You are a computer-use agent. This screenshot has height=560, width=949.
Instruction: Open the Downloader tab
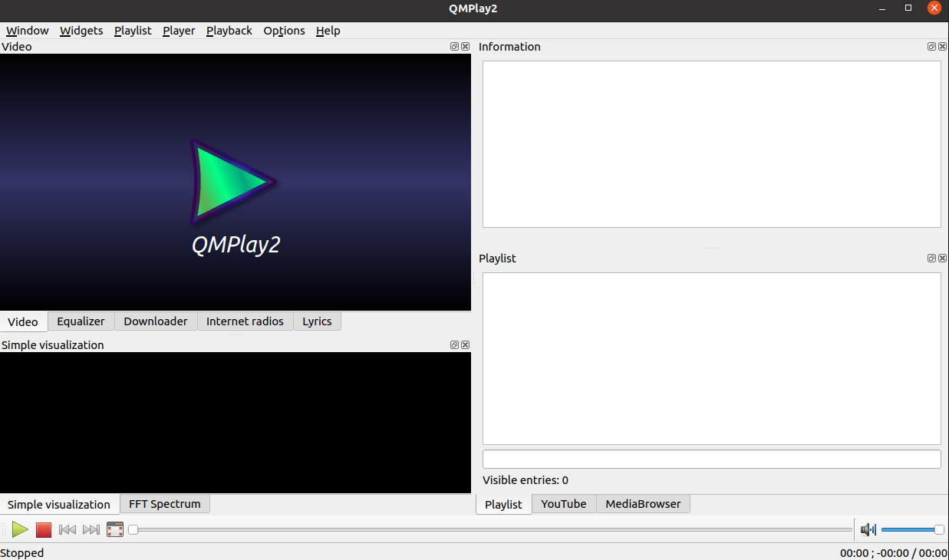[x=156, y=321]
